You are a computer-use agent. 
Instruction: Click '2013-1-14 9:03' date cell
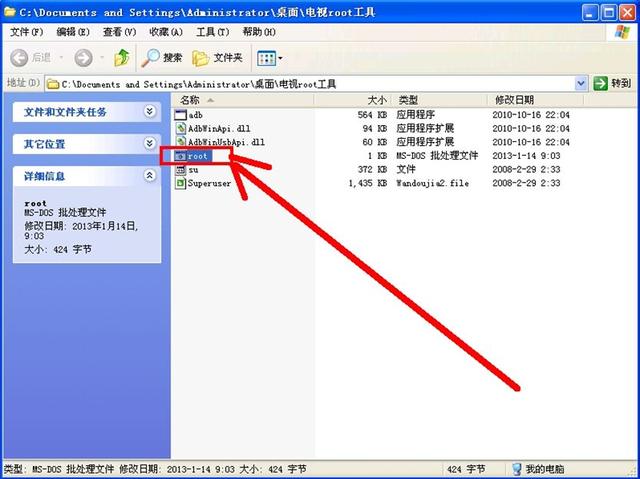[x=526, y=156]
